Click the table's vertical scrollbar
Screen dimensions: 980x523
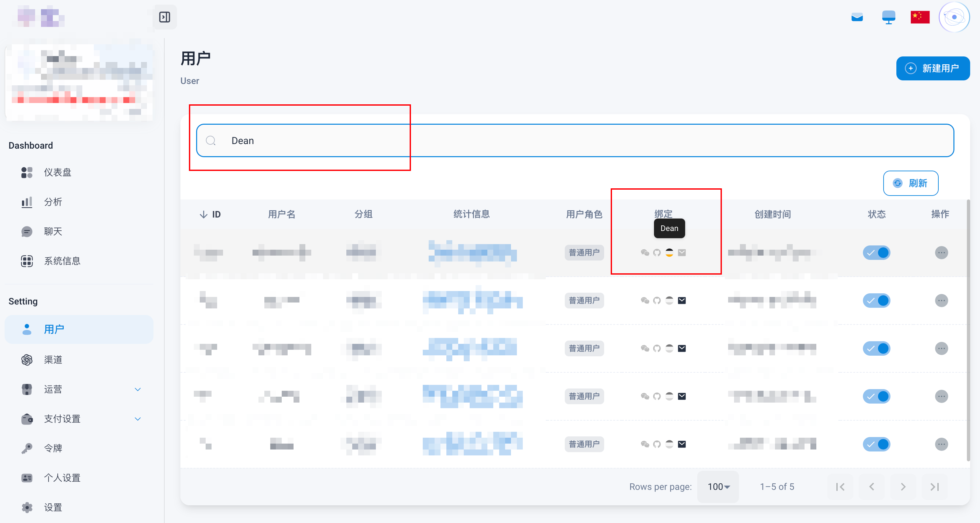click(968, 330)
